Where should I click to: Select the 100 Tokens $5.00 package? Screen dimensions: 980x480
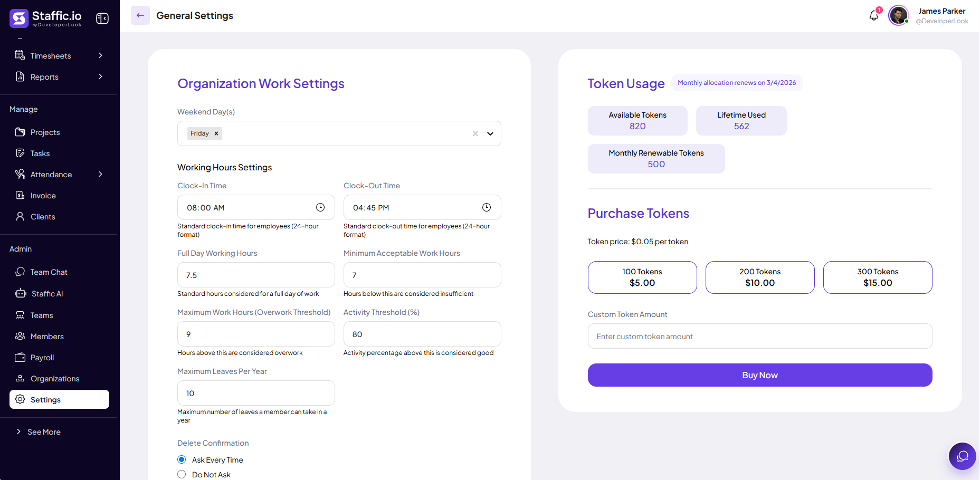coord(642,277)
